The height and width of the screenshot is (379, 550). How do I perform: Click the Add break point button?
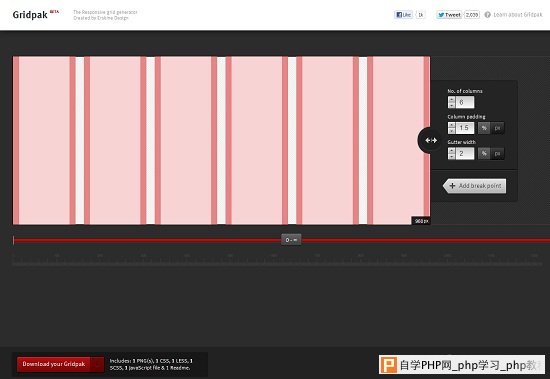pyautogui.click(x=475, y=186)
